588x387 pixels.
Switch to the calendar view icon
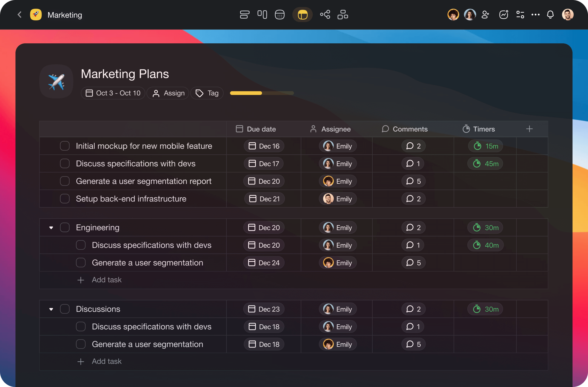click(x=280, y=15)
